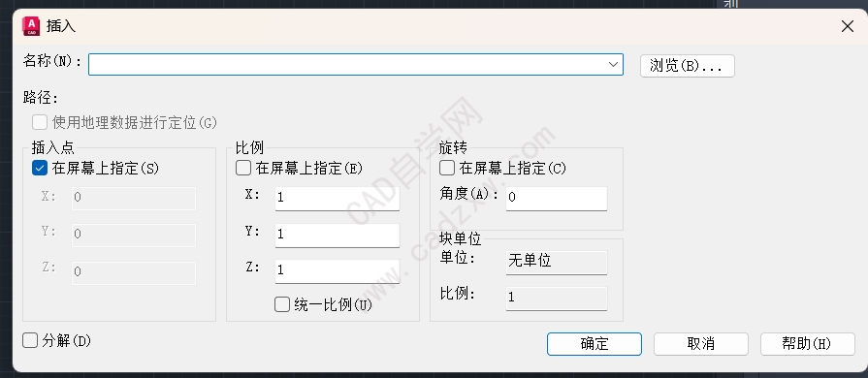
Task: Click the 名称 block name combo box field
Action: pyautogui.click(x=355, y=64)
